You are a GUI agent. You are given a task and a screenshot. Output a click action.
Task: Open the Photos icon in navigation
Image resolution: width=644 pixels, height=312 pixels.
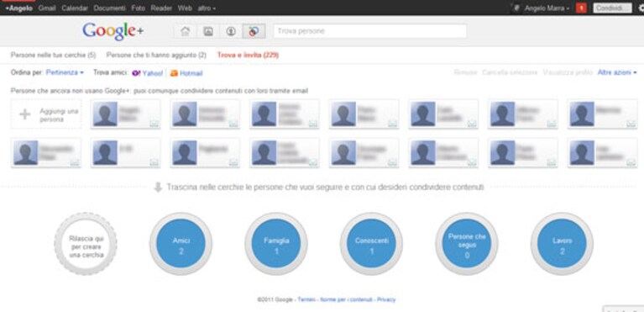(208, 31)
